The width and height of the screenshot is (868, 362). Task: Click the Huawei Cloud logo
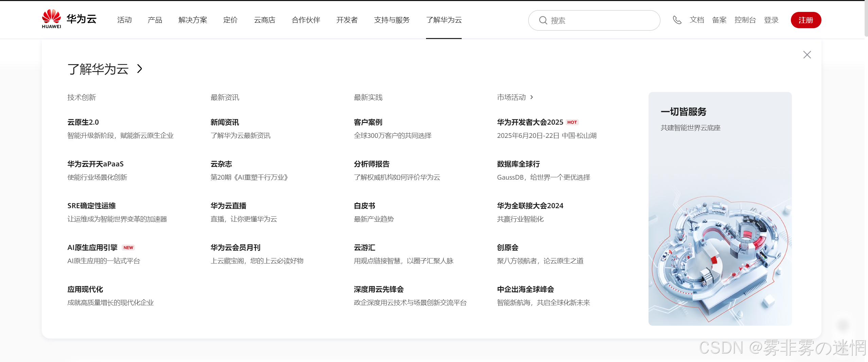pyautogui.click(x=69, y=19)
